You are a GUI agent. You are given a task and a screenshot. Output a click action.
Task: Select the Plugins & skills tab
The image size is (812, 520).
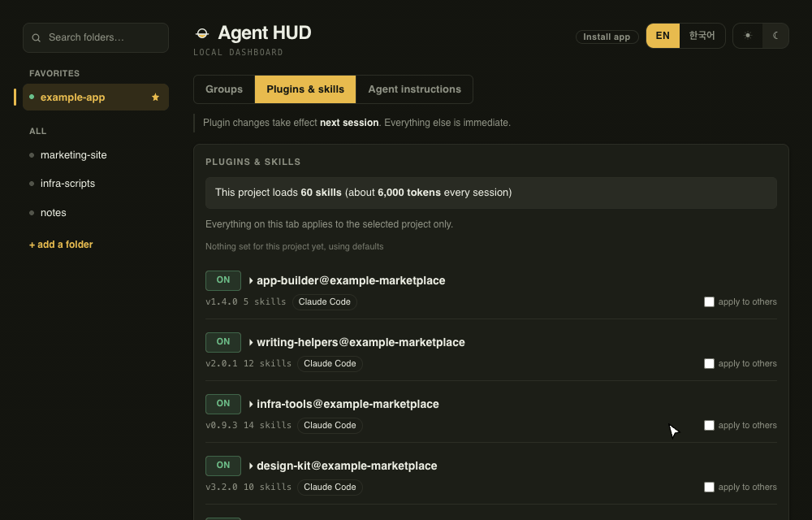305,89
